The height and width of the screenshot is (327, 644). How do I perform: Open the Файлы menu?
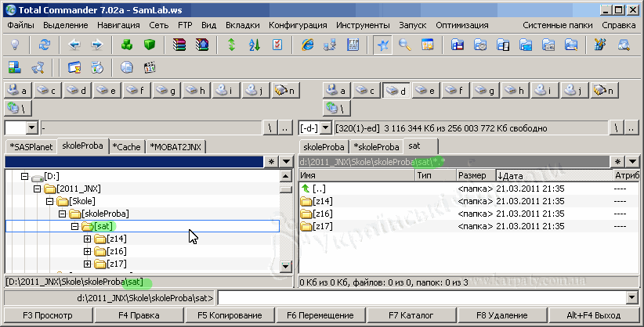pyautogui.click(x=20, y=26)
